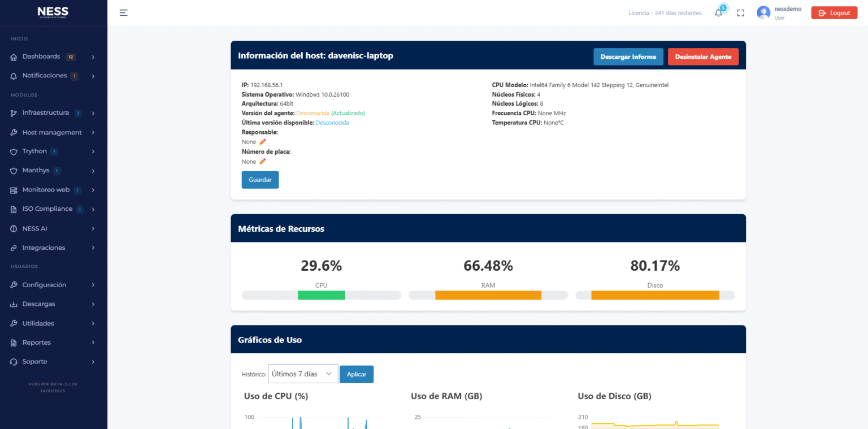This screenshot has height=429, width=868.
Task: Edit Número de placa pencil icon
Action: tap(262, 162)
